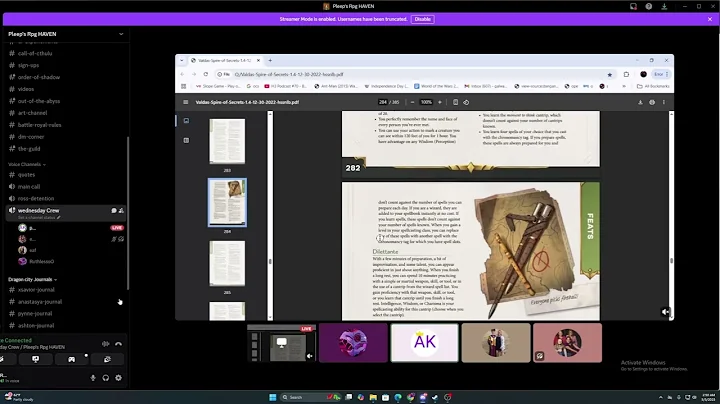Viewport: 720px width, 404px height.
Task: Open Chrome tab search dropdown arrow
Action: pyautogui.click(x=181, y=61)
